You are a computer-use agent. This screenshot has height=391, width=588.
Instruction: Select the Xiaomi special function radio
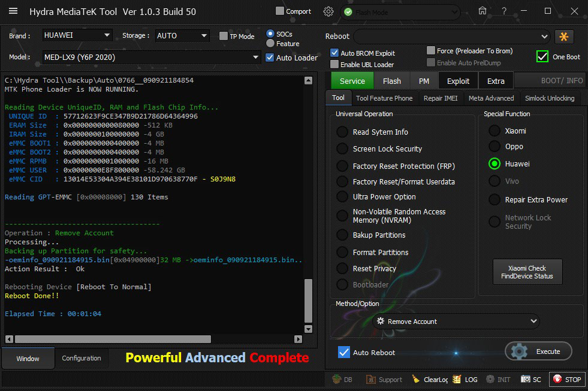(494, 131)
